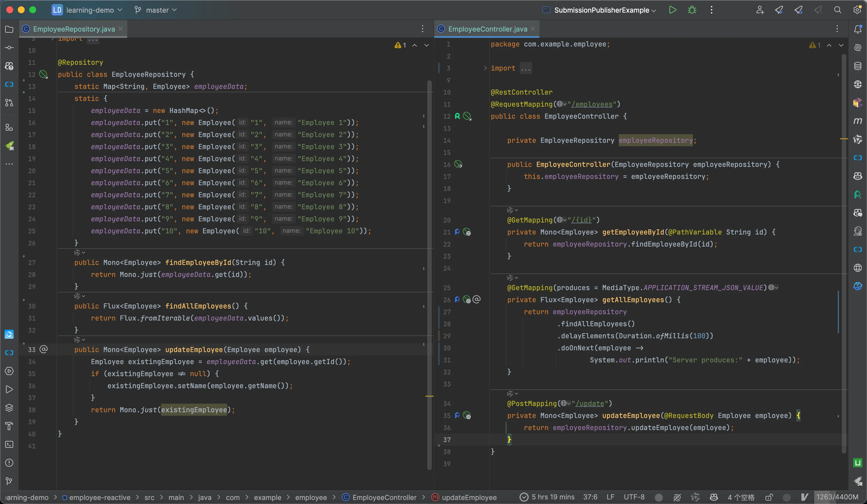
Task: Open left editor tab options menu
Action: click(x=423, y=29)
